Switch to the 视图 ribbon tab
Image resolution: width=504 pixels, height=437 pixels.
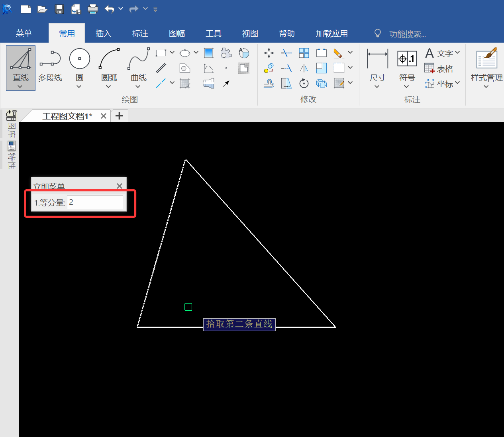tap(250, 33)
